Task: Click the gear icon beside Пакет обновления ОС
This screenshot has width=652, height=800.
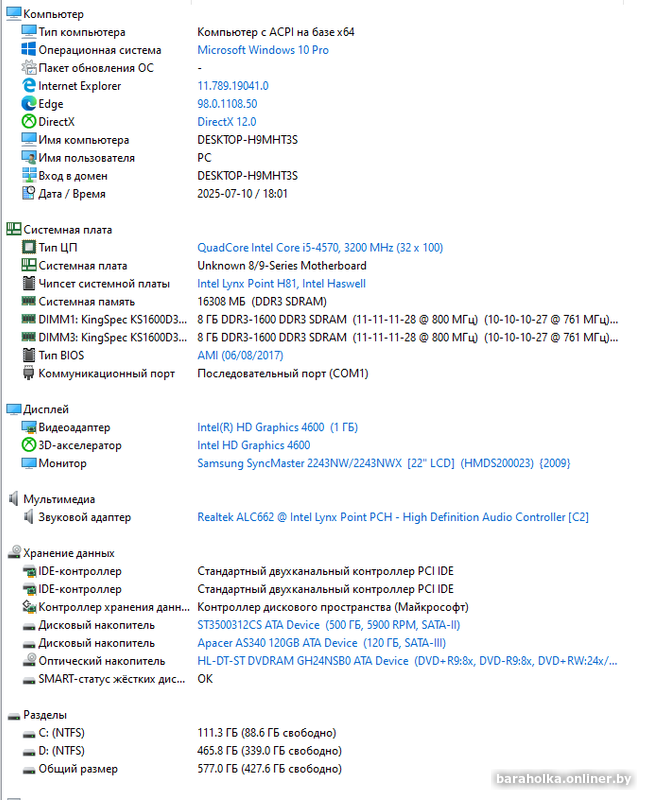Action: point(29,67)
